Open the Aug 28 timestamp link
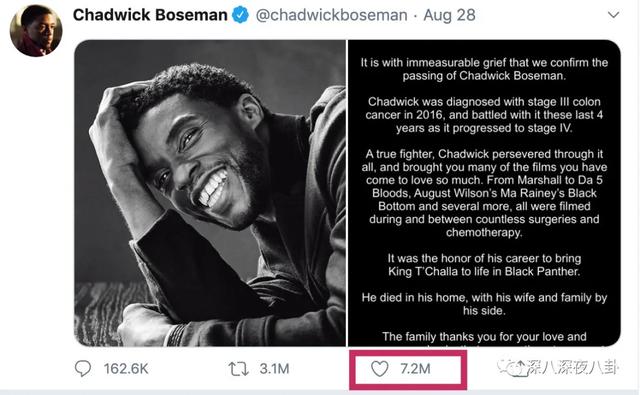 (x=449, y=15)
